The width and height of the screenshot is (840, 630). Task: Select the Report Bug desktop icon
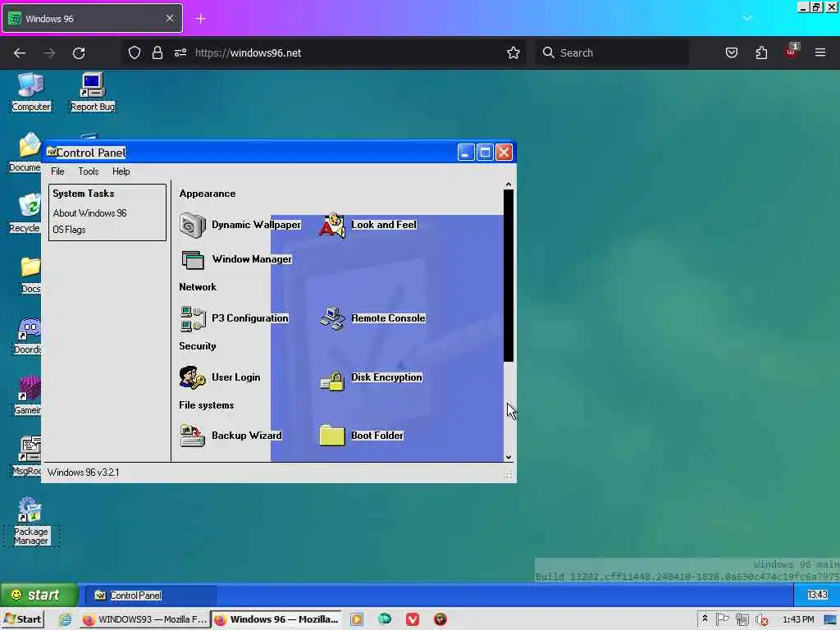pyautogui.click(x=92, y=92)
